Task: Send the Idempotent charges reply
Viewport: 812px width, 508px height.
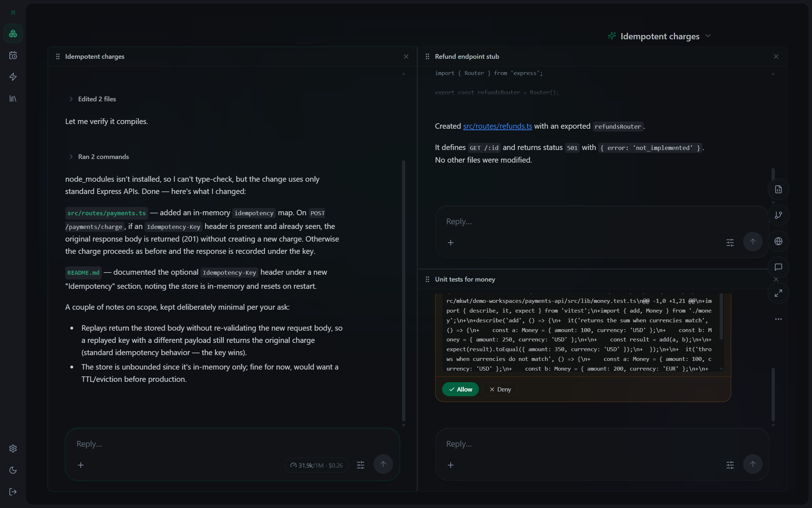Action: [383, 464]
